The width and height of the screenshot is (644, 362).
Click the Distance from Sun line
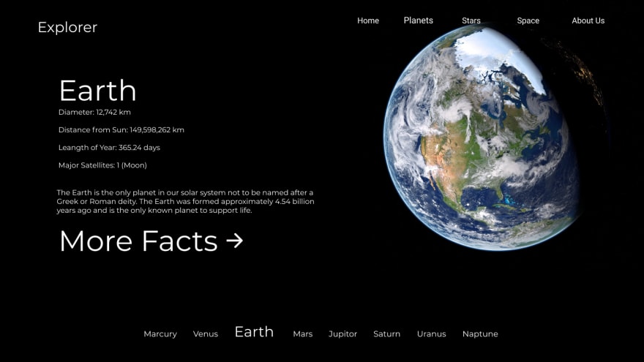pyautogui.click(x=121, y=129)
